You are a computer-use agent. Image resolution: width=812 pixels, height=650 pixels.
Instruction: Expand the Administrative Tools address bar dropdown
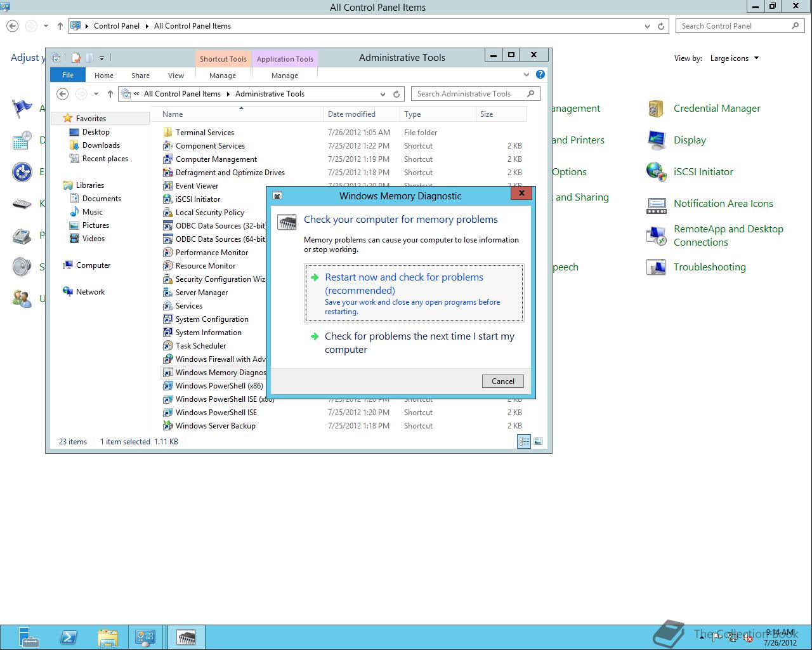click(383, 94)
